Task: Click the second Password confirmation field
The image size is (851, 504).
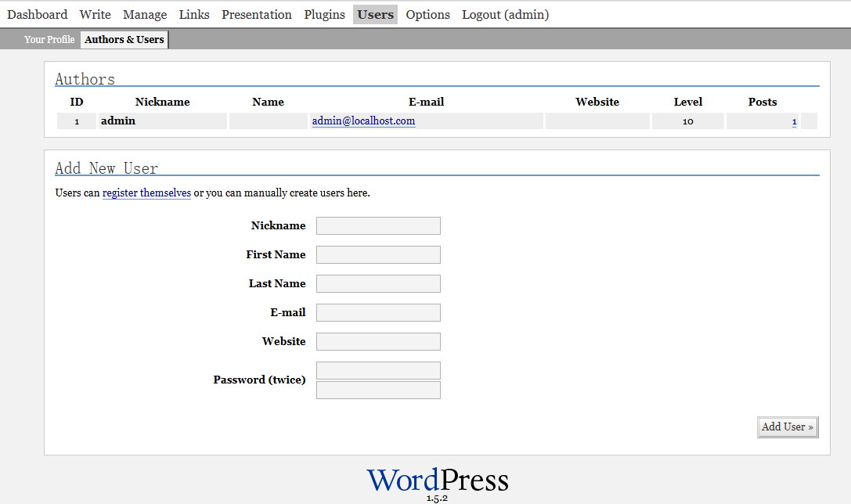Action: pos(378,390)
